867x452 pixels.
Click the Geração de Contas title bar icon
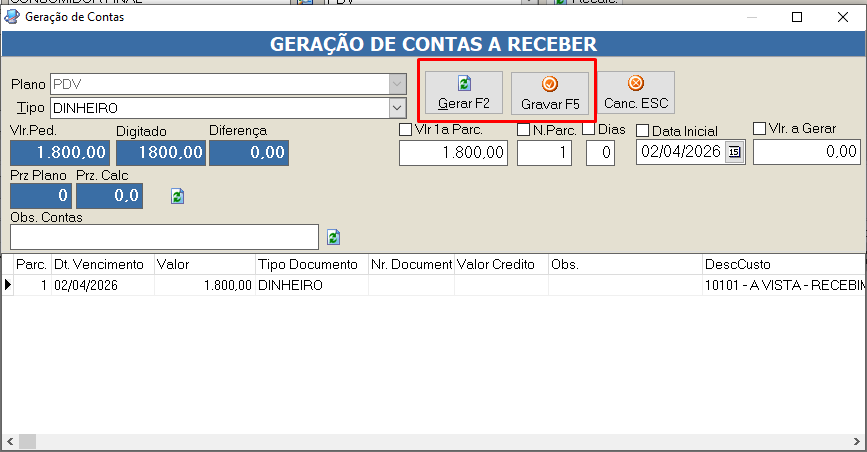click(x=12, y=17)
